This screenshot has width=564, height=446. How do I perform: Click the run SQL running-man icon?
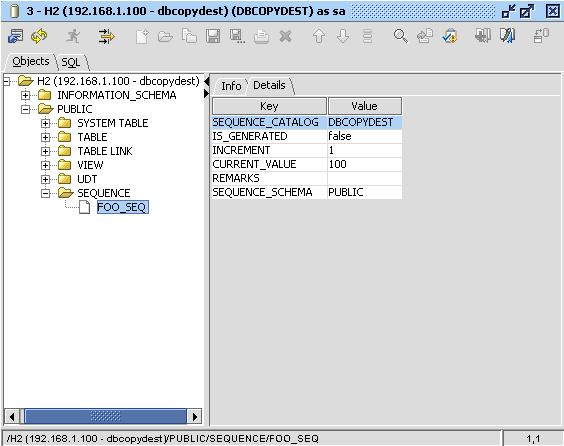[x=73, y=36]
